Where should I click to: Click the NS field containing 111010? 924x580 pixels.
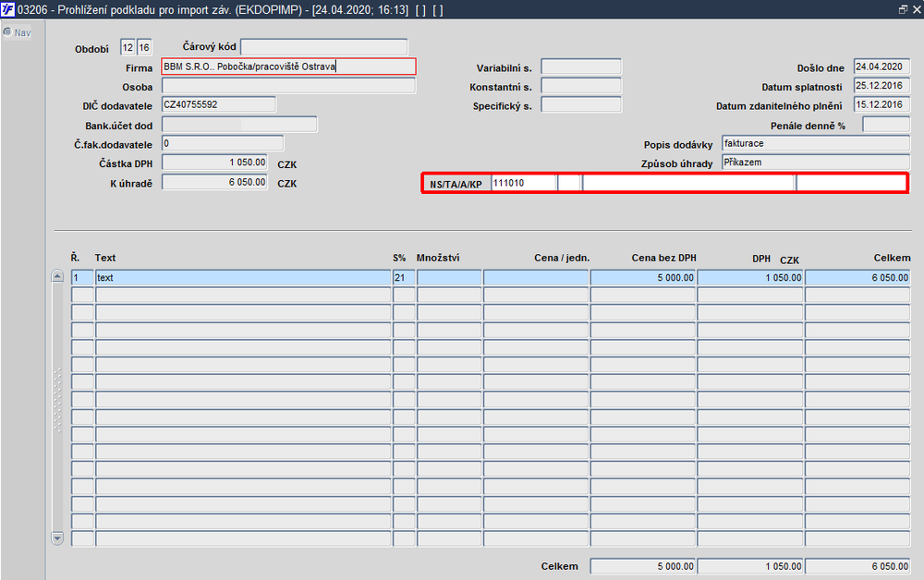[523, 183]
